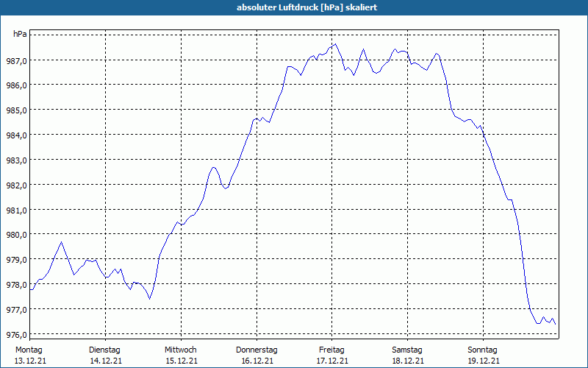Click the date 19.12.21
Image resolution: width=588 pixels, height=368 pixels.
tap(484, 361)
